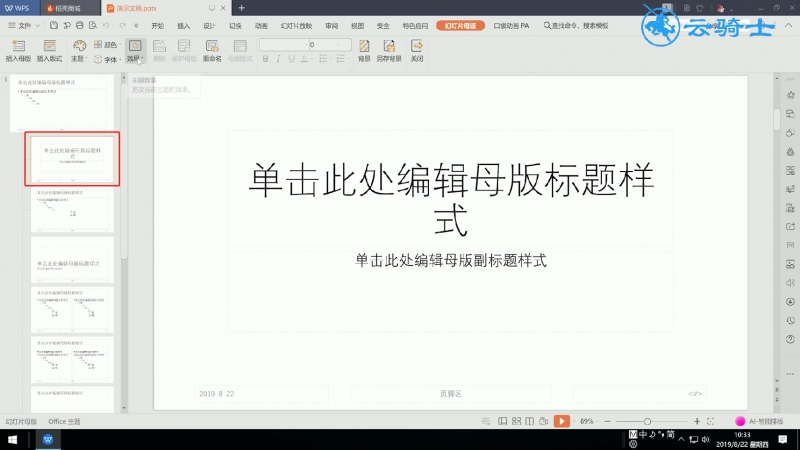This screenshot has width=800, height=450.
Task: Switch to Normal view icon
Action: click(503, 421)
